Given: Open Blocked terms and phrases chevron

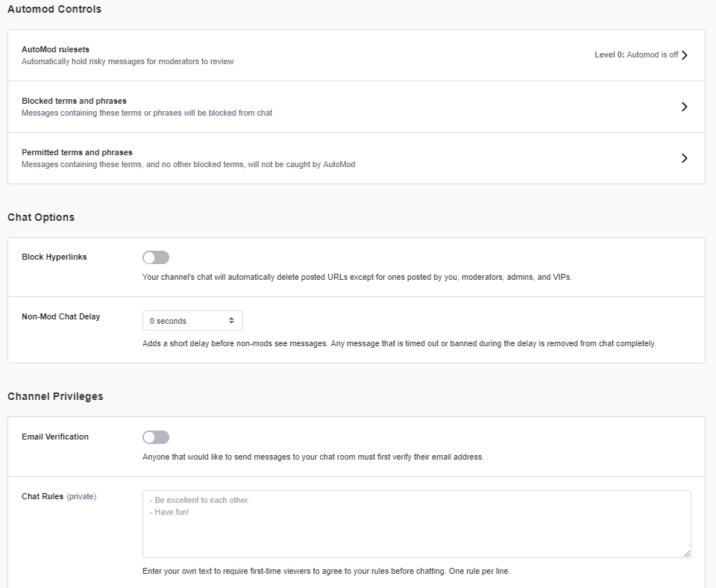Looking at the screenshot, I should 684,107.
